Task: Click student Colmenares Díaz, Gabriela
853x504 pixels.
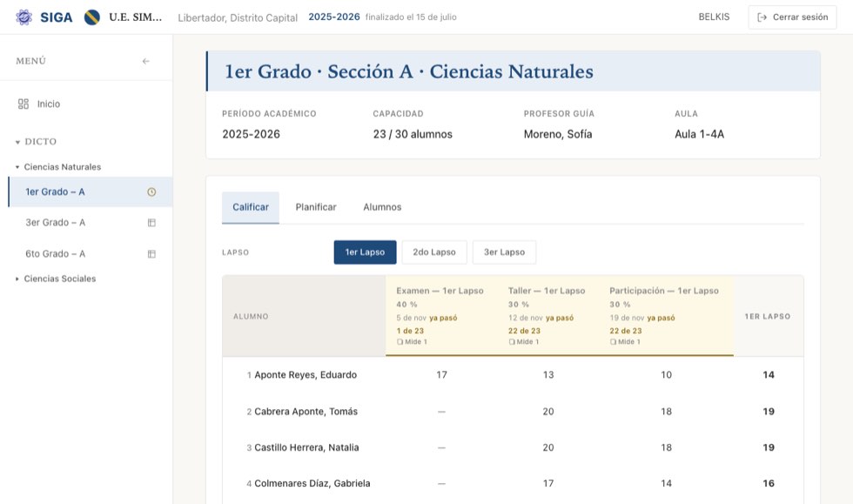Action: point(312,483)
